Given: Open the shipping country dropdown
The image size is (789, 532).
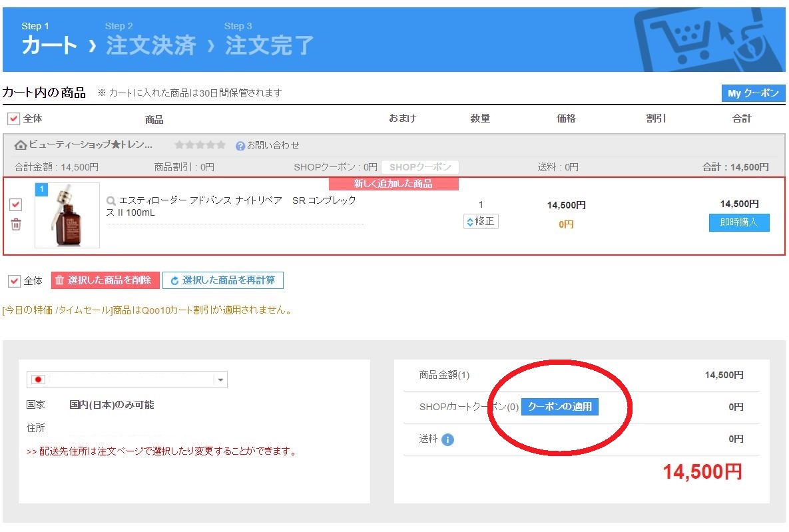Looking at the screenshot, I should tap(221, 380).
